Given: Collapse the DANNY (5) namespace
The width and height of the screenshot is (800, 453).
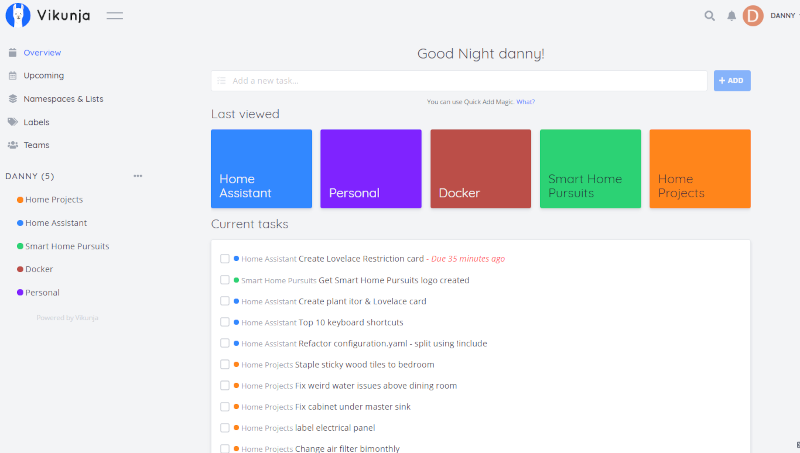Looking at the screenshot, I should click(x=30, y=176).
